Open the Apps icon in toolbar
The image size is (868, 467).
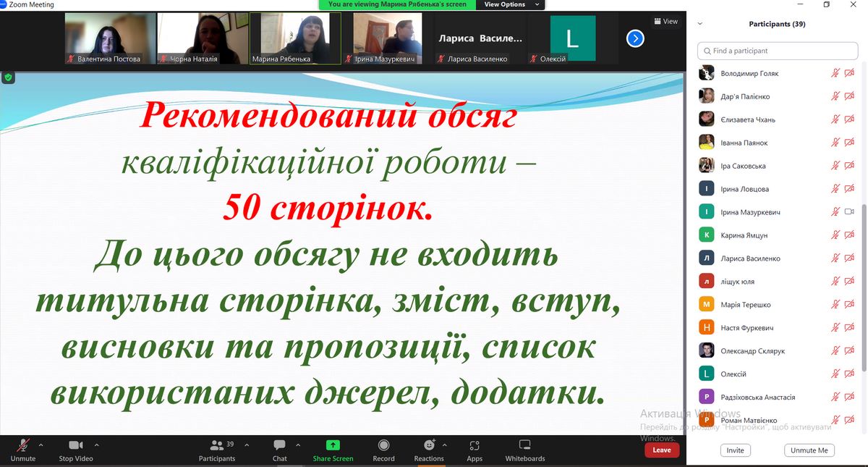click(475, 445)
